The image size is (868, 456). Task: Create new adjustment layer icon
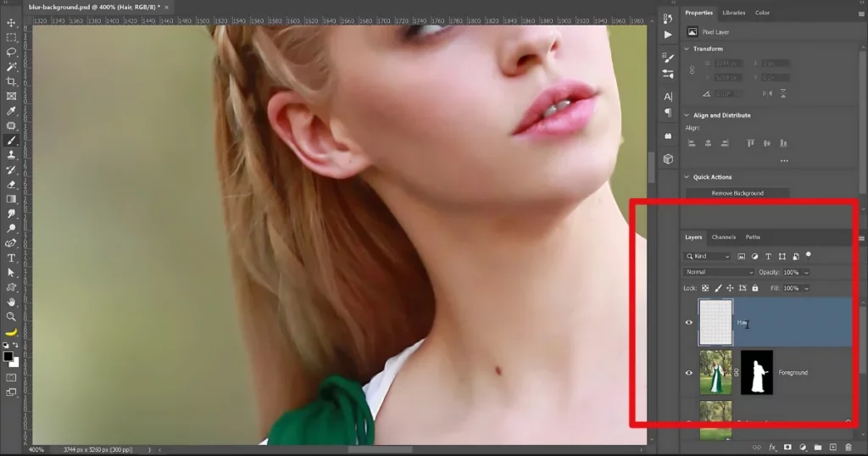point(803,448)
